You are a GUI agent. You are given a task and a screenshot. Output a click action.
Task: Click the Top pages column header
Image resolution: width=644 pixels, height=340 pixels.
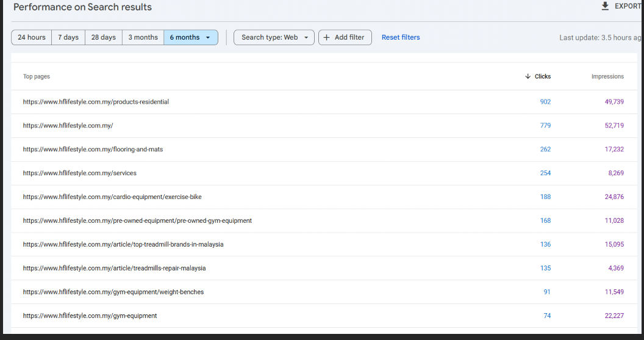pyautogui.click(x=37, y=76)
